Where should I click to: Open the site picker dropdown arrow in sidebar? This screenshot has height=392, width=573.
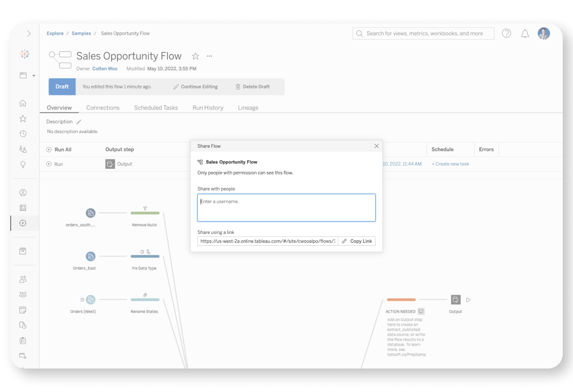click(x=34, y=76)
